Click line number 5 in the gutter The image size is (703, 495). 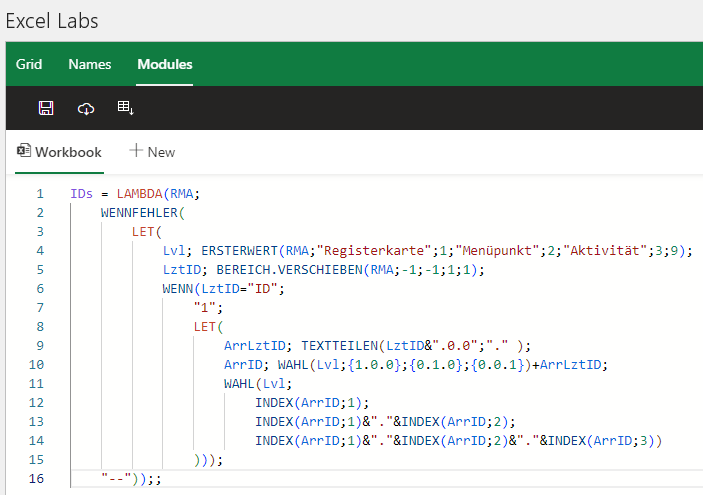tap(40, 269)
